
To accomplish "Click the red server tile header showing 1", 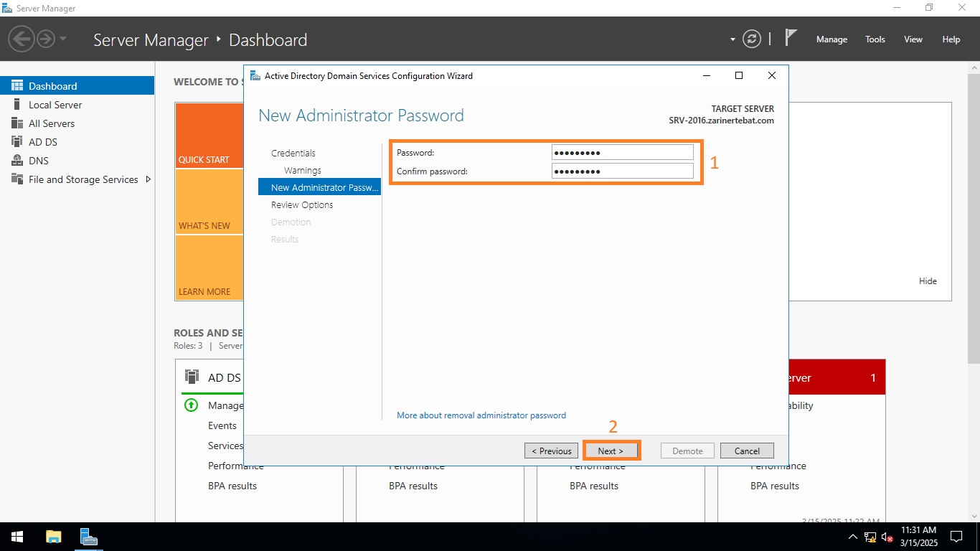I will click(x=837, y=377).
